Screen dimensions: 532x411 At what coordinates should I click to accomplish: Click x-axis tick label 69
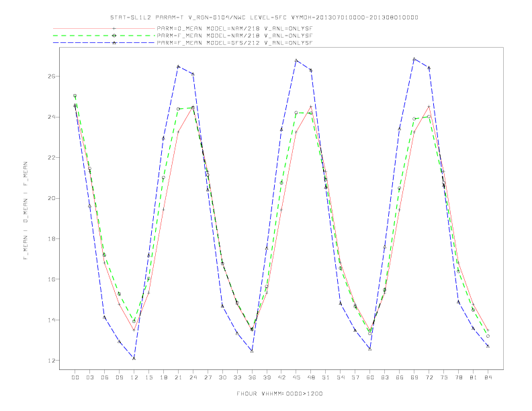[414, 377]
